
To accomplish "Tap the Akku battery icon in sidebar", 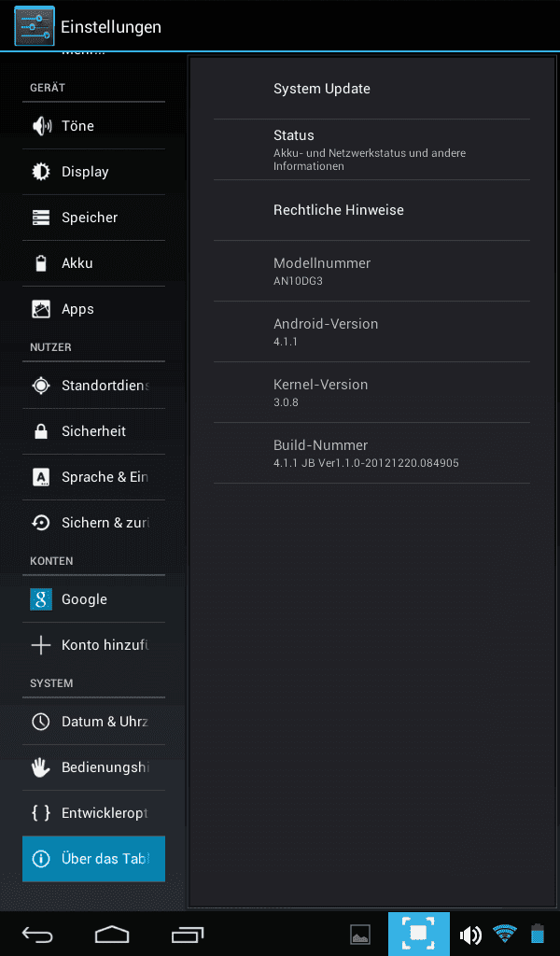I will coord(41,263).
